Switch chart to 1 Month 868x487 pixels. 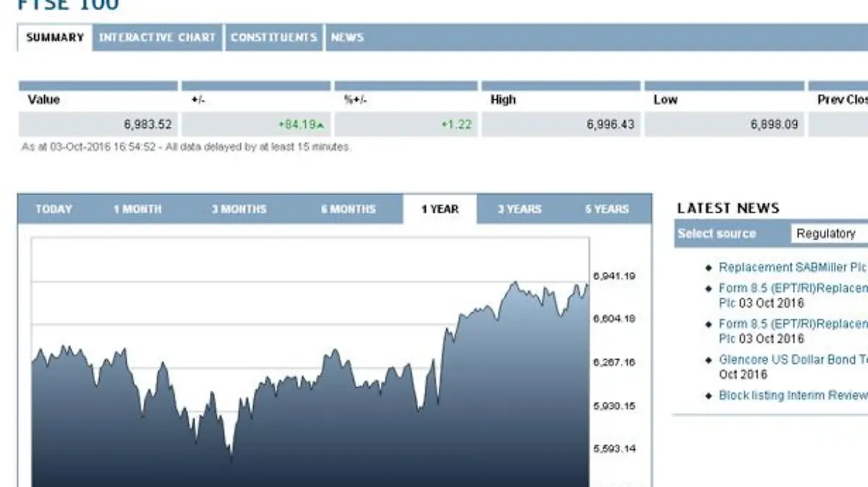coord(137,209)
